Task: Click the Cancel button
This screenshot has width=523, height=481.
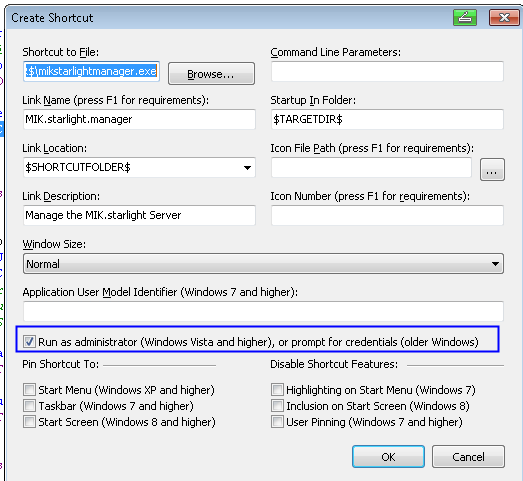Action: pos(468,456)
